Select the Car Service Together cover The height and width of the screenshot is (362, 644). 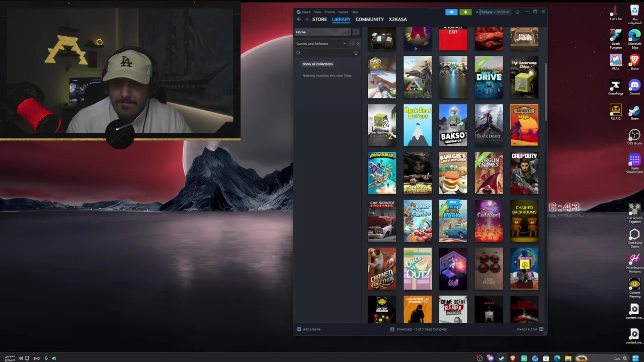[x=382, y=221]
